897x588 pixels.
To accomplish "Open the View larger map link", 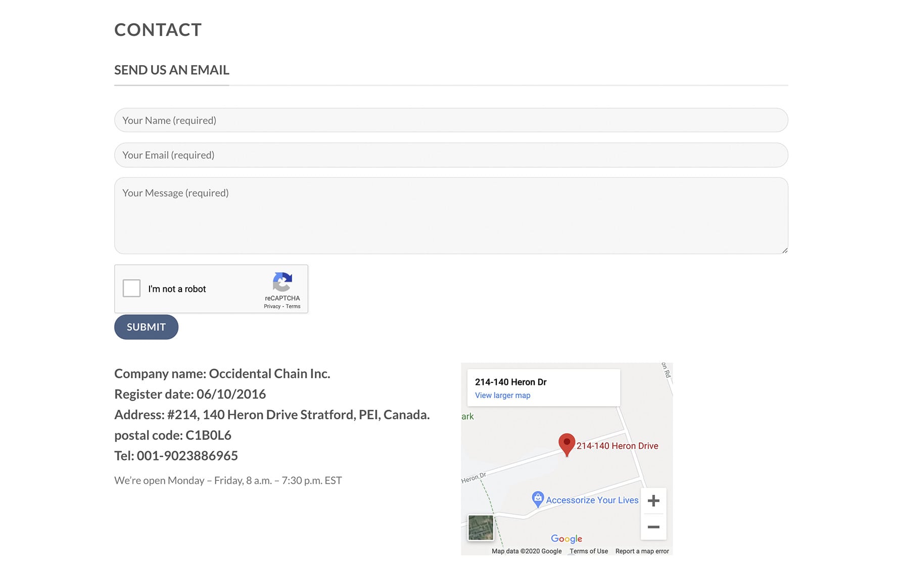I will (x=502, y=396).
